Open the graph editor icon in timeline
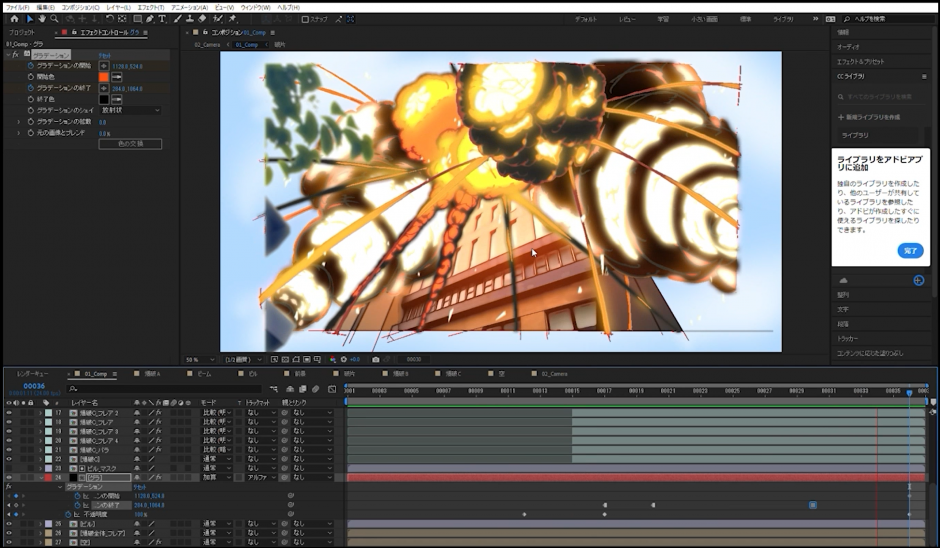Viewport: 940px width, 548px height. point(332,389)
